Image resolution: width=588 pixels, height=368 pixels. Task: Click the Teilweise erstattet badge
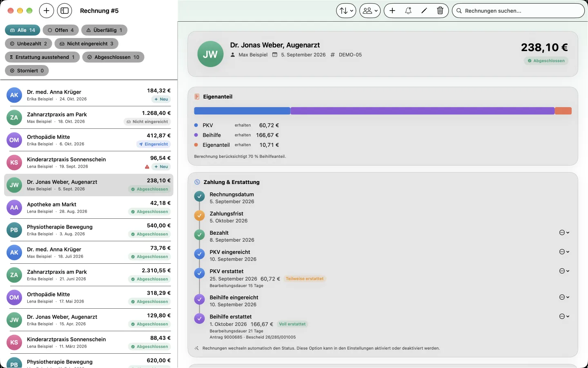click(x=305, y=279)
